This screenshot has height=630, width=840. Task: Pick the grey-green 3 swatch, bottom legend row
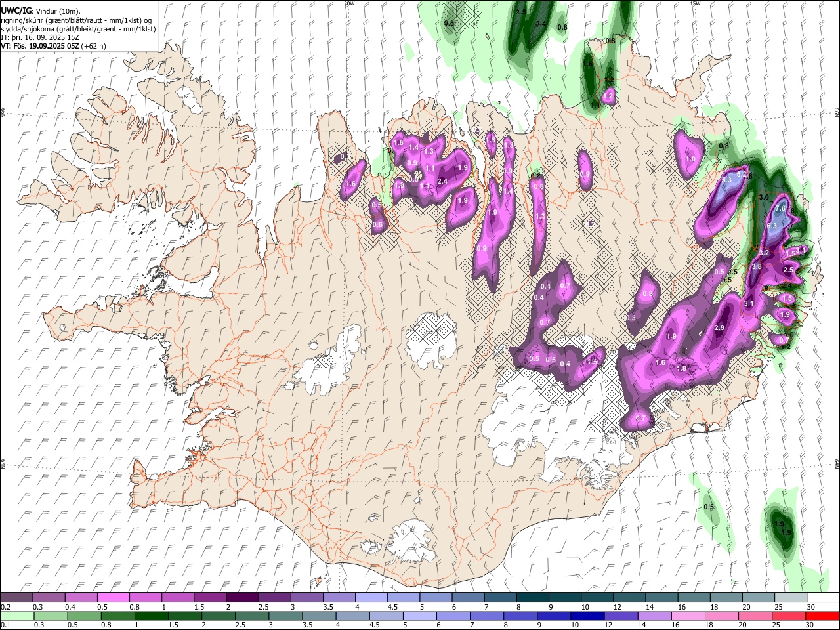[x=285, y=616]
